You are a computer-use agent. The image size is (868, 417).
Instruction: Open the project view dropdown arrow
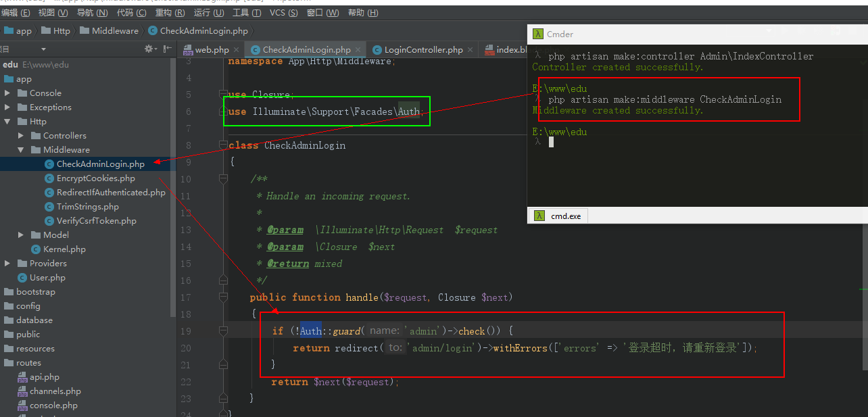tap(43, 49)
